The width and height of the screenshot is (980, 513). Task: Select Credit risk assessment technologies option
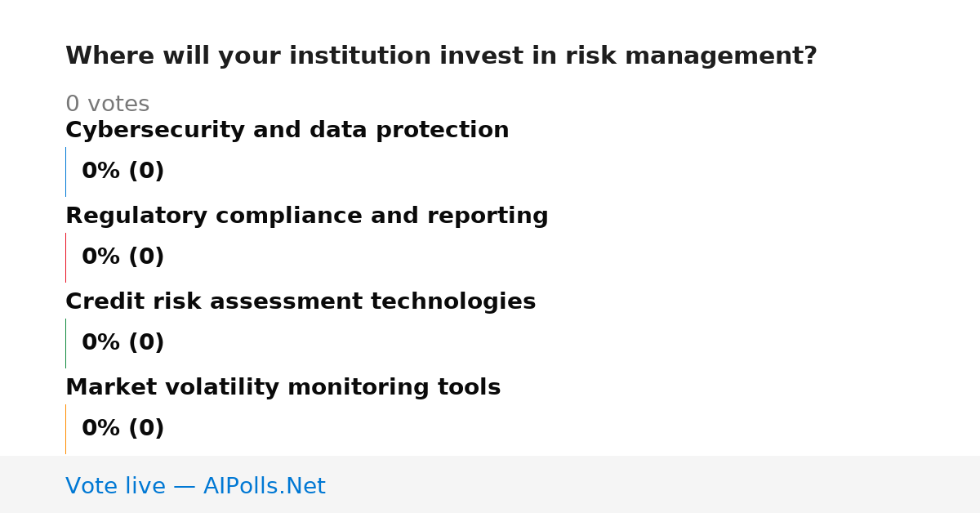301,302
